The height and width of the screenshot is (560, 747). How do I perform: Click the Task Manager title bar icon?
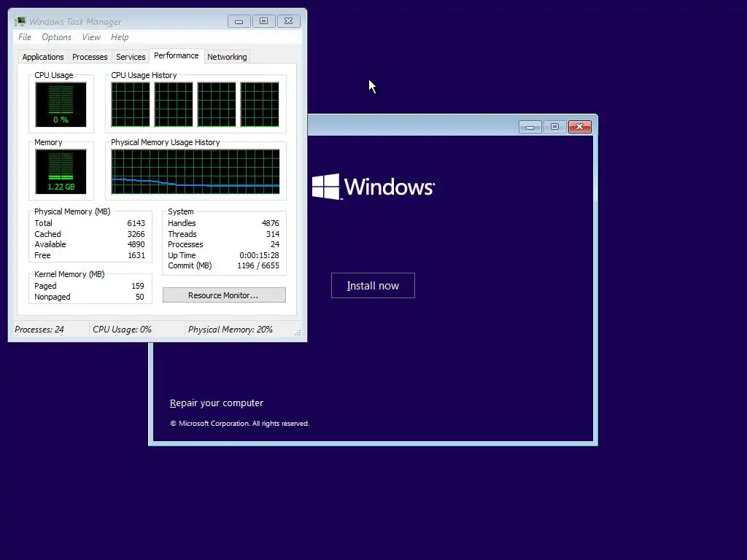[x=20, y=21]
